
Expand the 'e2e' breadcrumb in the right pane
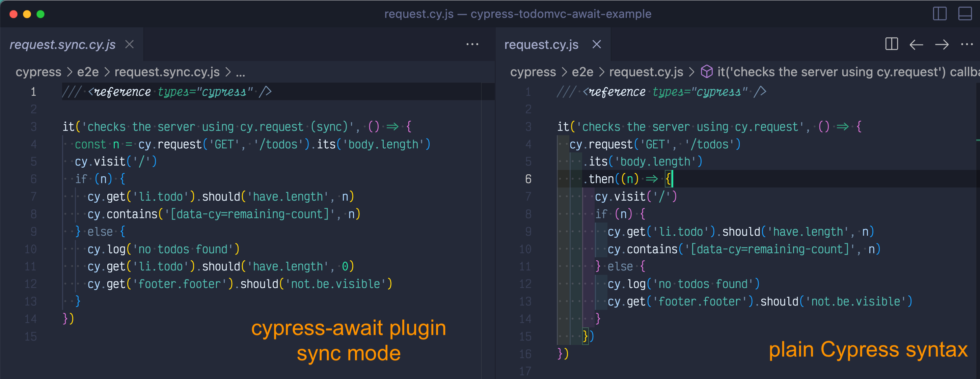pyautogui.click(x=582, y=72)
